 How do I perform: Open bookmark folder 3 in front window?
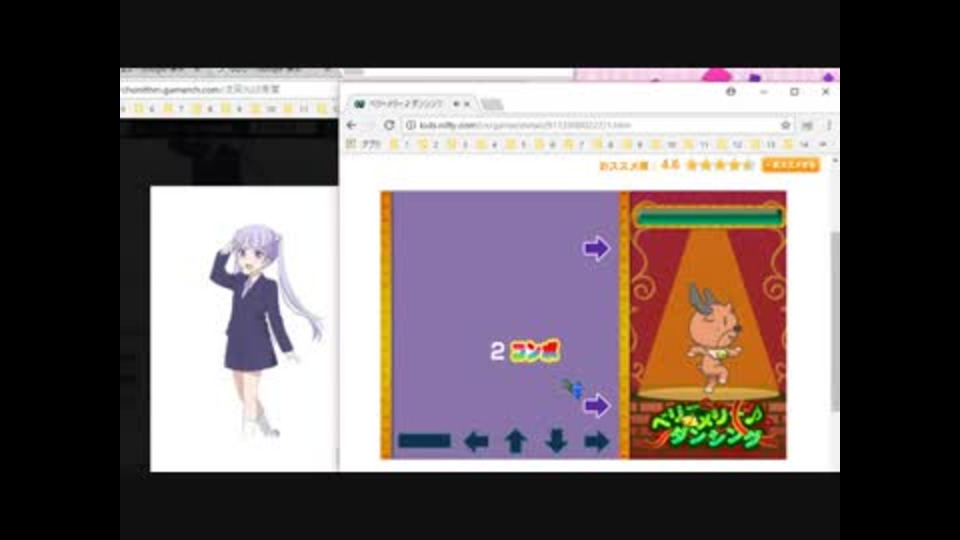coord(457,144)
